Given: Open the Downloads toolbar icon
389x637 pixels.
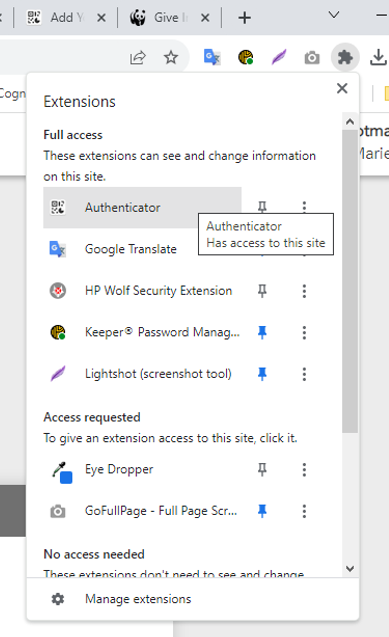Looking at the screenshot, I should tap(378, 57).
